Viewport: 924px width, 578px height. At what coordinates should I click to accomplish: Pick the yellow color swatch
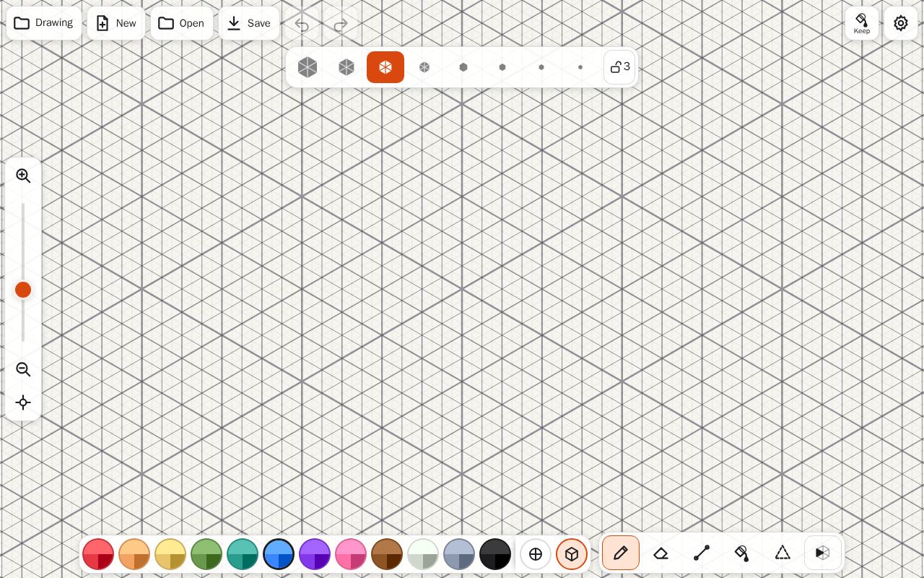point(170,554)
